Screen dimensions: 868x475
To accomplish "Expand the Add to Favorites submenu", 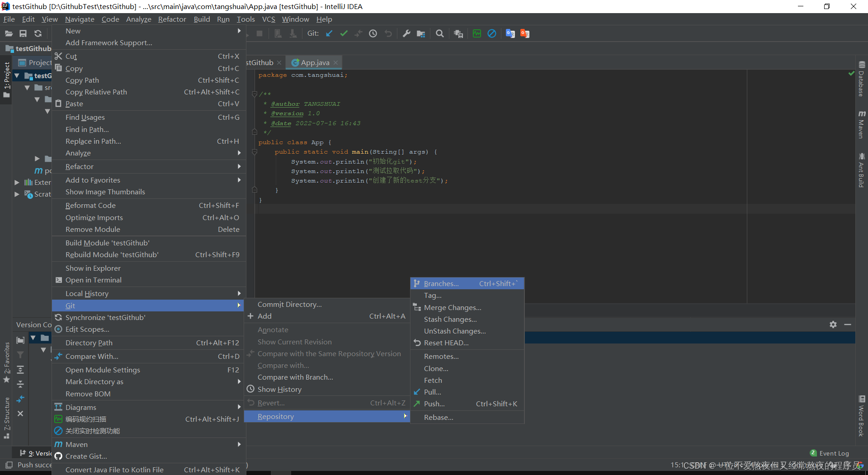I will [149, 180].
